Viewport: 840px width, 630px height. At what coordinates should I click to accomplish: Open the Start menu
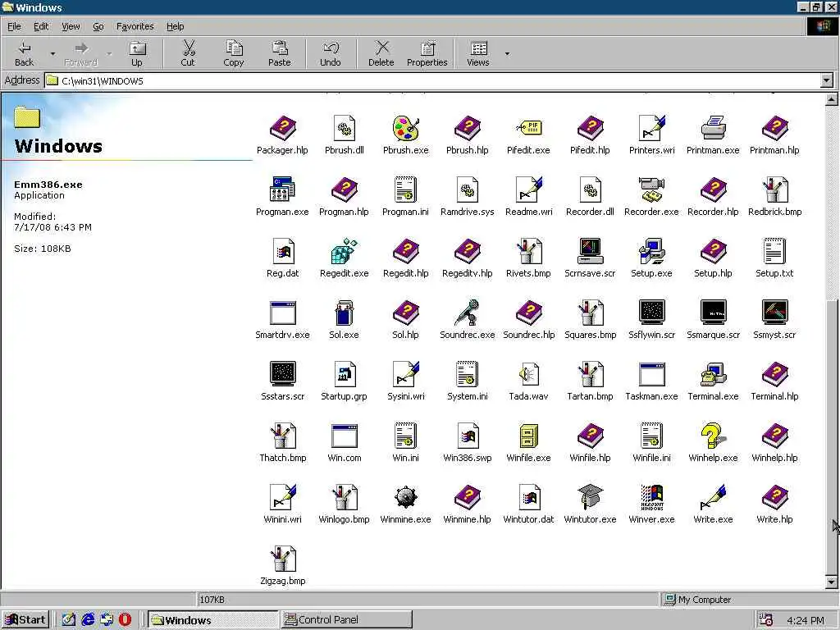coord(25,620)
